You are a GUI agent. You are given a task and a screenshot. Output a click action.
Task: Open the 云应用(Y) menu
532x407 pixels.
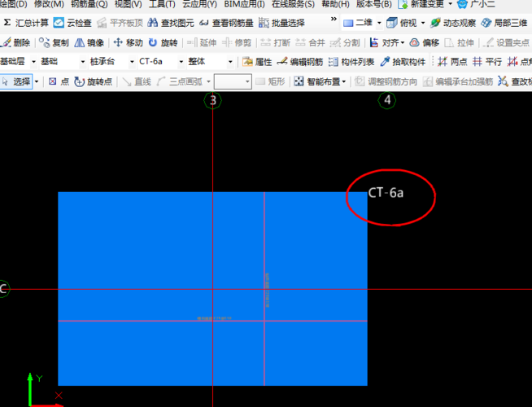[x=199, y=4]
